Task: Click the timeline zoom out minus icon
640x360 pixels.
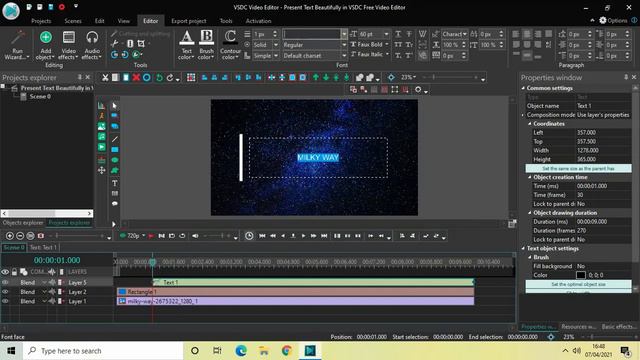Action: [x=20, y=236]
